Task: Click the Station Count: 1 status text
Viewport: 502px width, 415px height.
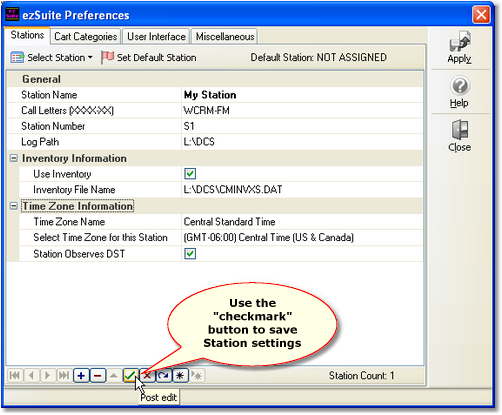Action: coord(362,376)
